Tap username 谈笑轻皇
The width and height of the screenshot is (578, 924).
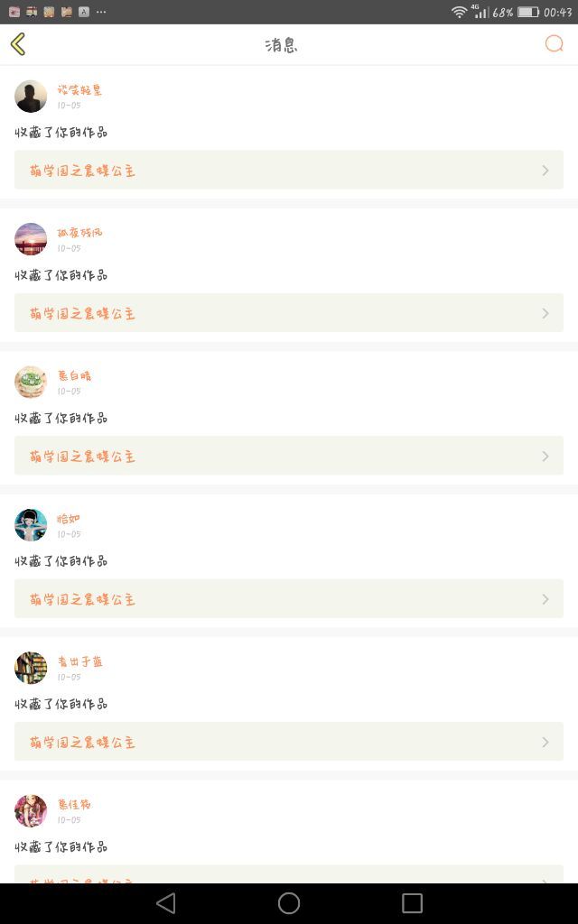coord(79,89)
